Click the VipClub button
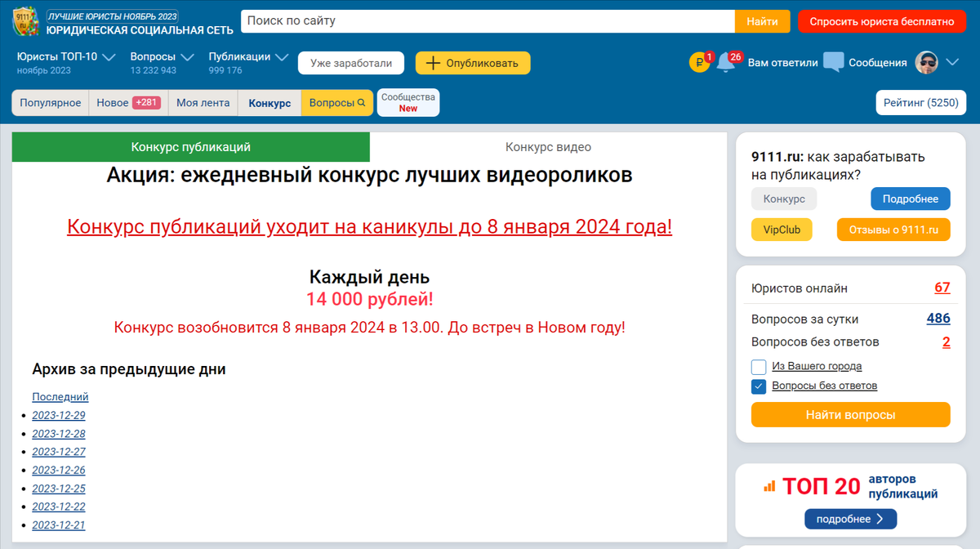The width and height of the screenshot is (980, 549). click(x=782, y=230)
